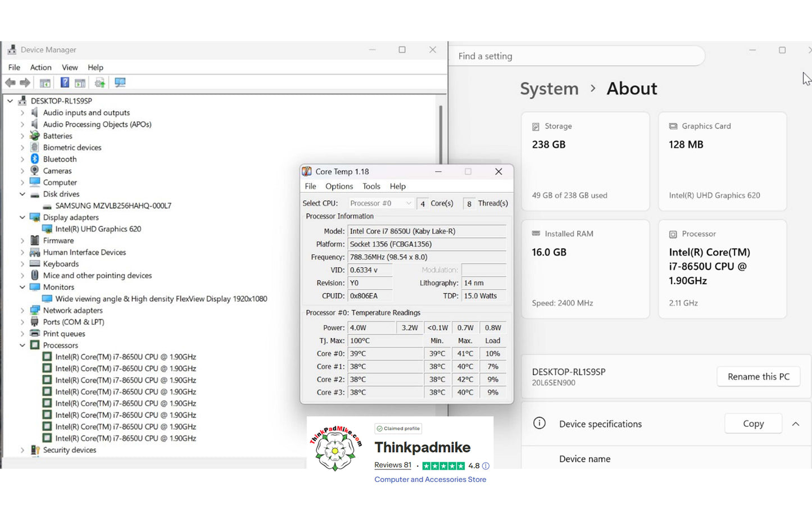Click the Copy button for device specifications
The image size is (812, 510).
(753, 424)
